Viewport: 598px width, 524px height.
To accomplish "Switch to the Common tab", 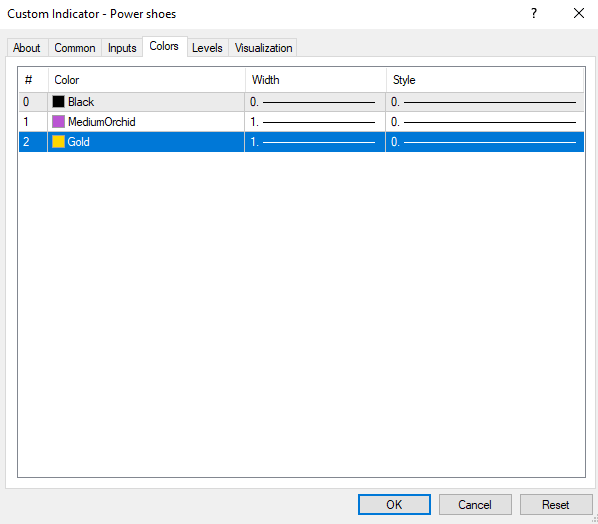I will pyautogui.click(x=75, y=48).
